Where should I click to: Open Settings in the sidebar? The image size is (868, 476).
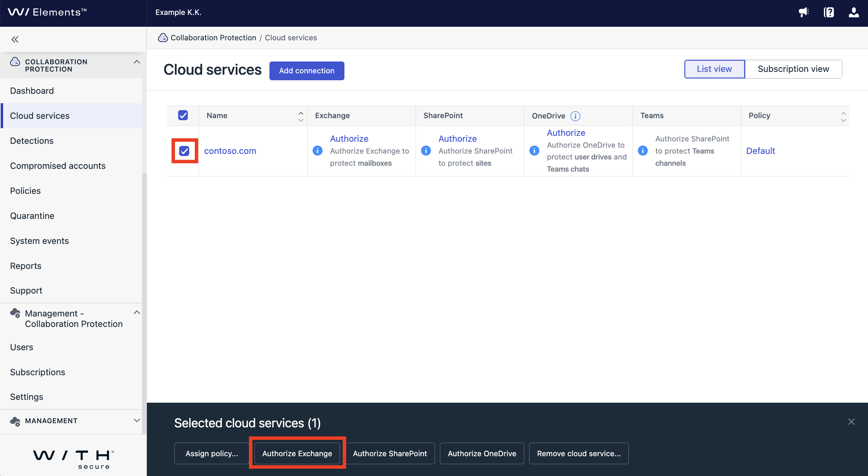[71, 397]
